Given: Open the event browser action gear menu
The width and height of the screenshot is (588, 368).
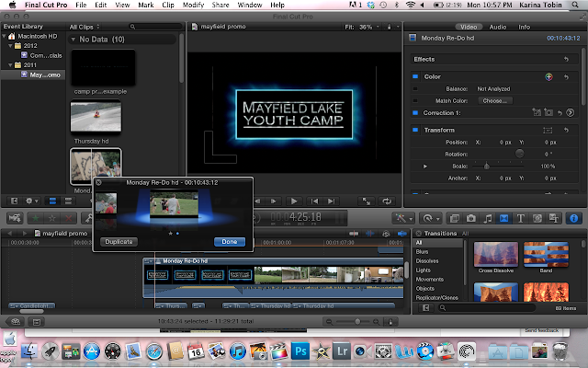Looking at the screenshot, I should point(31,201).
